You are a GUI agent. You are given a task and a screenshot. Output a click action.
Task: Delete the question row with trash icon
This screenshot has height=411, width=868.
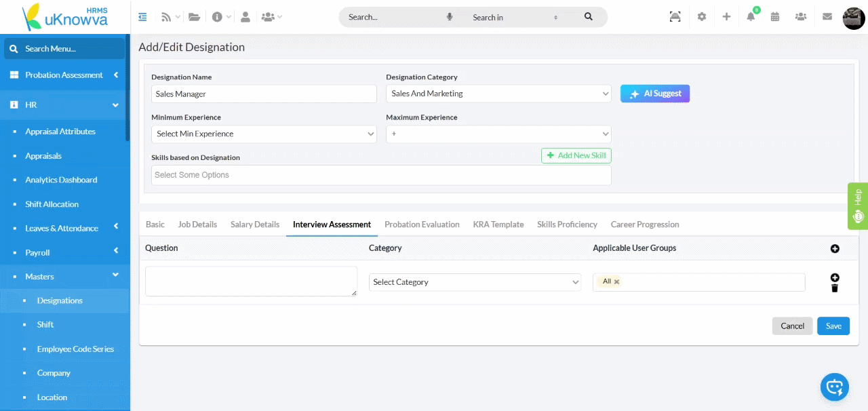835,288
